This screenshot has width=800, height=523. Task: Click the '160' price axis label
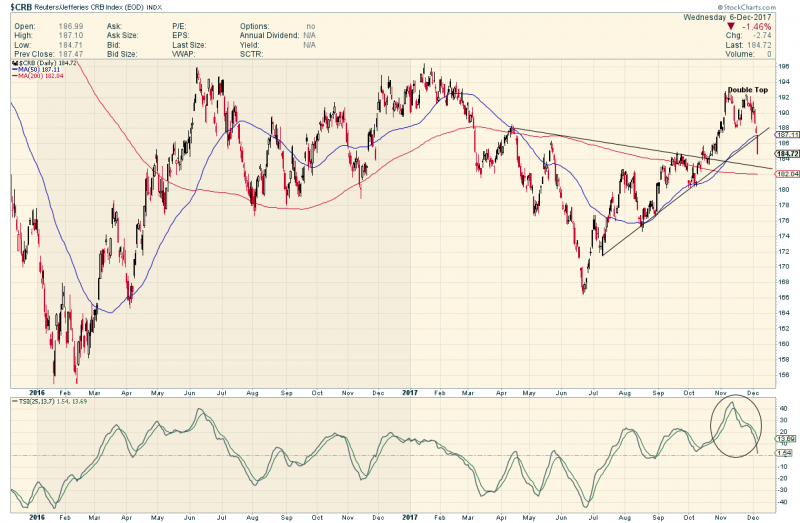(x=784, y=344)
